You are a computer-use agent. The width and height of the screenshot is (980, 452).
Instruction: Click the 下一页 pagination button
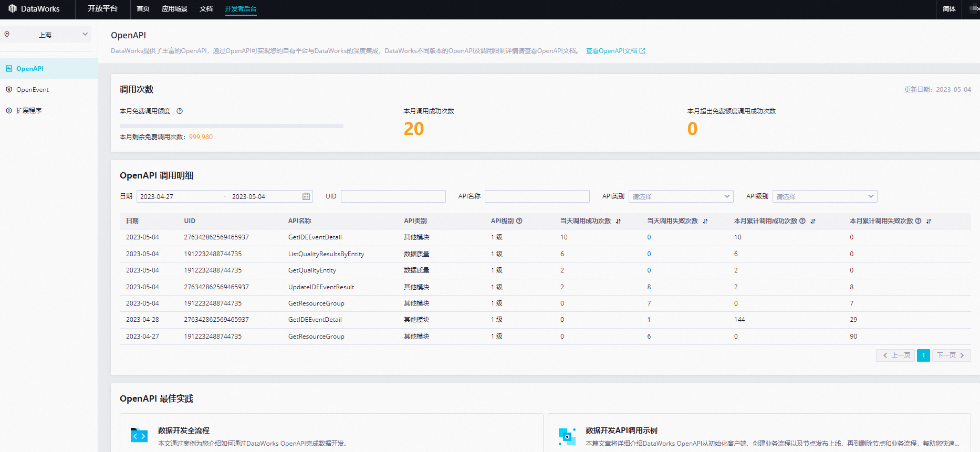click(951, 355)
